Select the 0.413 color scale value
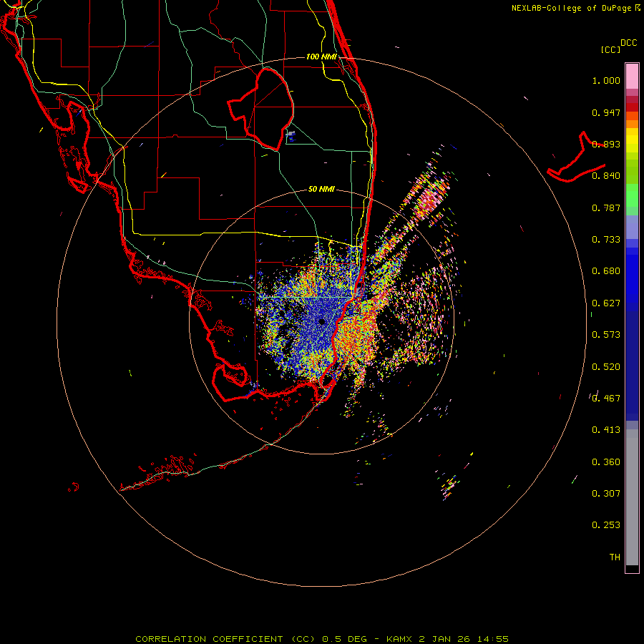This screenshot has height=644, width=644. [x=606, y=430]
